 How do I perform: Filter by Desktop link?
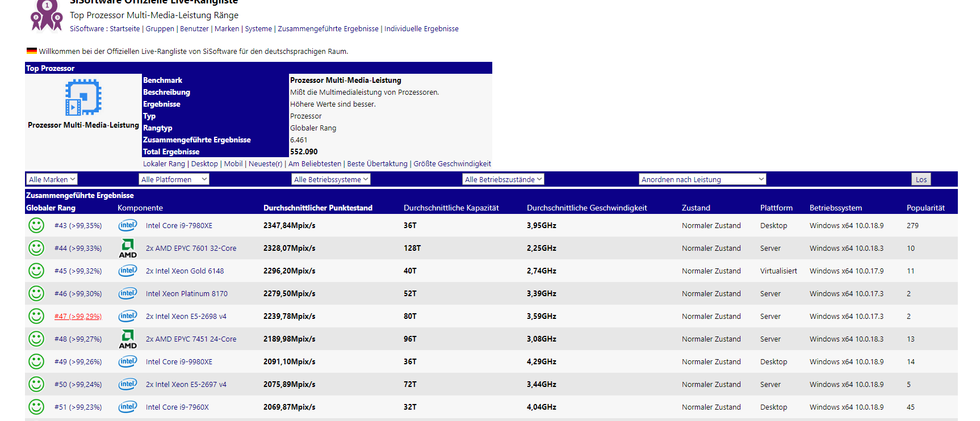[x=204, y=164]
